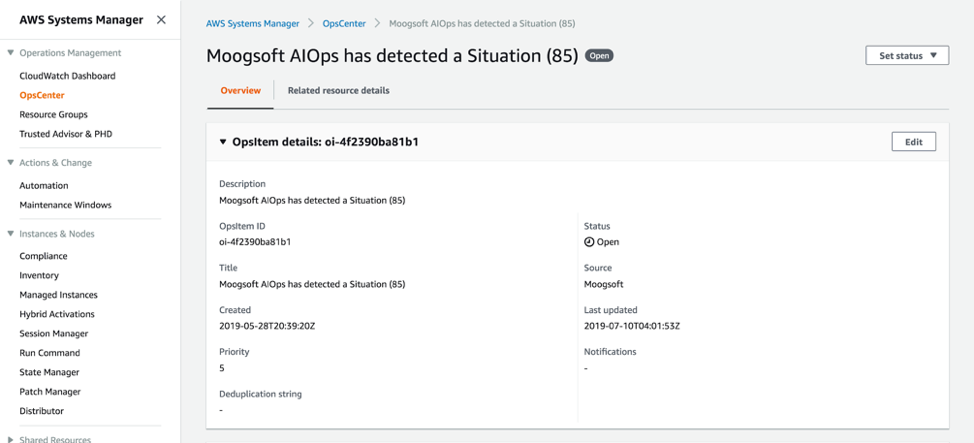
Task: Close the AWS Systems Manager sidebar
Action: coord(161,20)
